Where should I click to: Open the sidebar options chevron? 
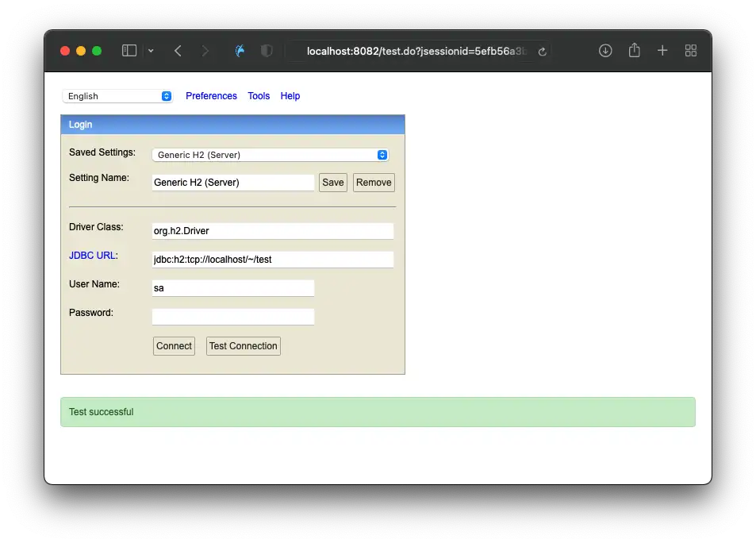click(151, 51)
